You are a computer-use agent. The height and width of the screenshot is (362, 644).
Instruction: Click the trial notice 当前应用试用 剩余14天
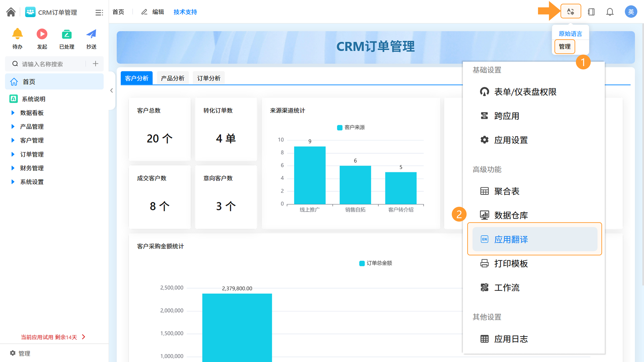click(53, 337)
